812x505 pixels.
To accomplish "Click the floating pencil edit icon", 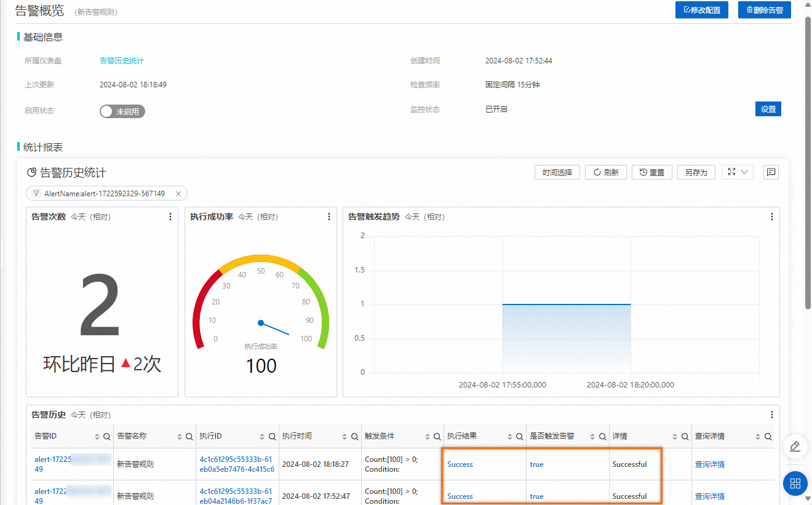I will pos(795,447).
